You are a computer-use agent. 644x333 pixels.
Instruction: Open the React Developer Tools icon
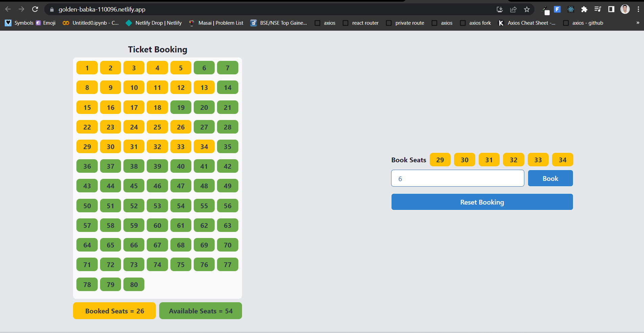pyautogui.click(x=571, y=9)
